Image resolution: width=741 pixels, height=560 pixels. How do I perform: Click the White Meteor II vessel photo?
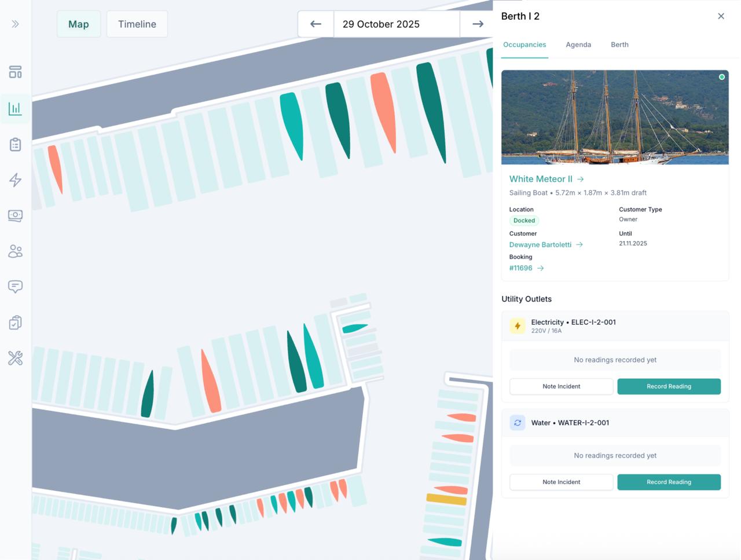[x=615, y=117]
